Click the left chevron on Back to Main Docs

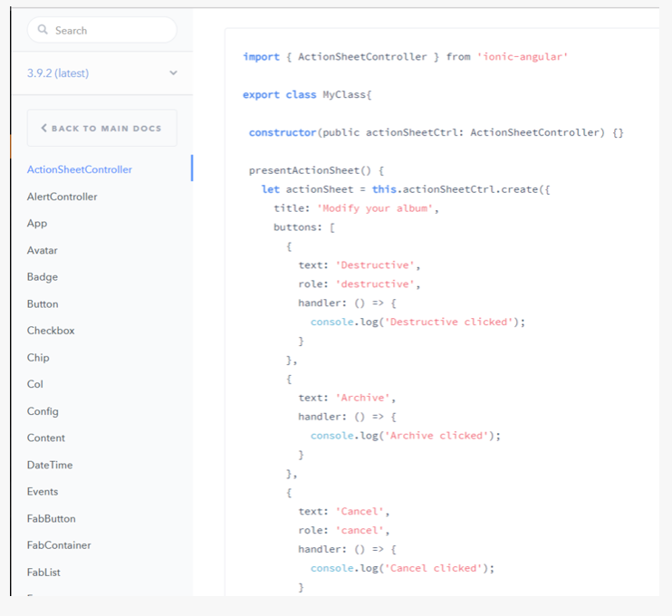click(43, 128)
